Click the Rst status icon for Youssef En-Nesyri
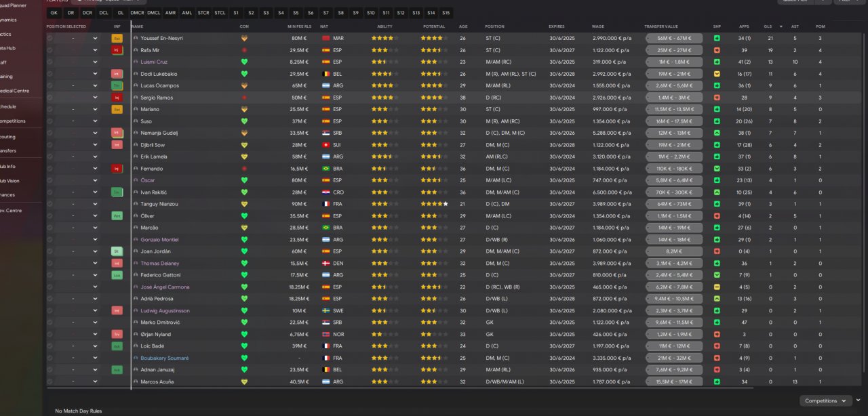 [117, 39]
